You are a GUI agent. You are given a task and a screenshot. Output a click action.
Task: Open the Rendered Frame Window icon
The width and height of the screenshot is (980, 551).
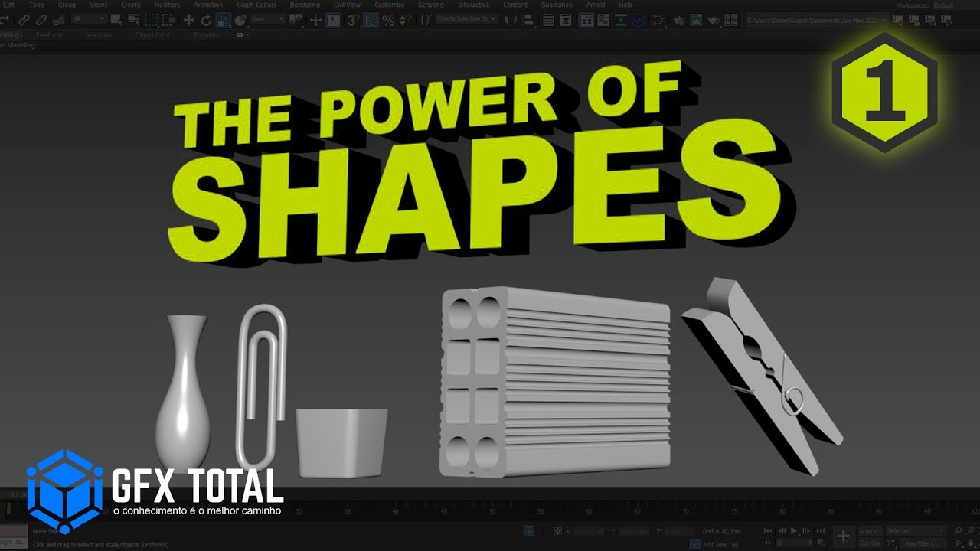(x=696, y=20)
